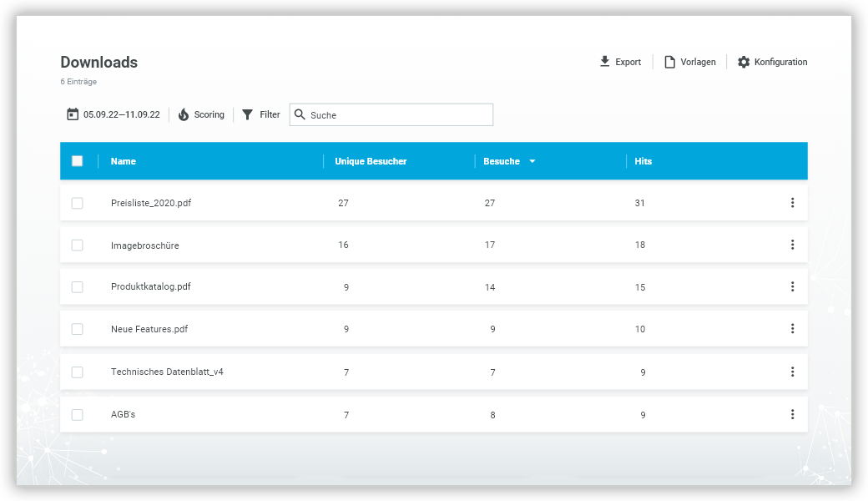Viewport: 868px width, 501px height.
Task: Sort by Name column header
Action: pos(123,161)
